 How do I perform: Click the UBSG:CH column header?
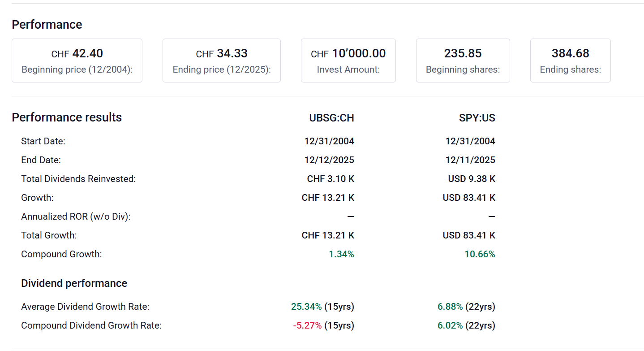(x=331, y=118)
